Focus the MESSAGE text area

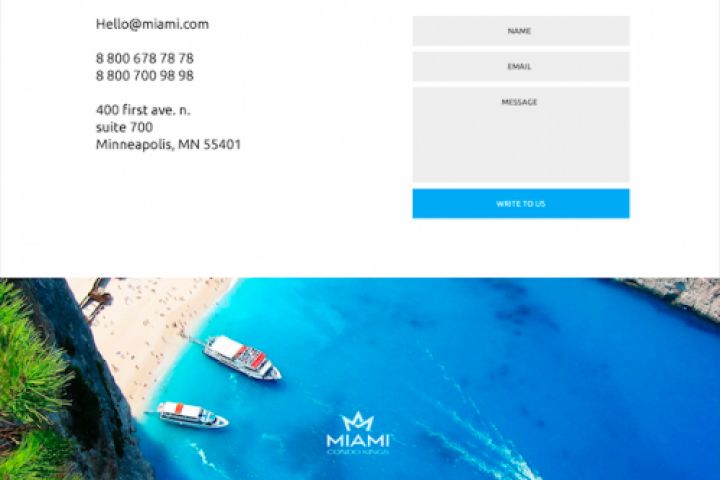(521, 135)
